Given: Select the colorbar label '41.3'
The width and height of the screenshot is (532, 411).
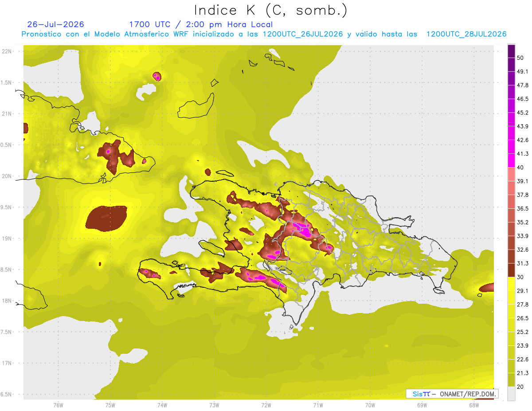Looking at the screenshot, I should 523,154.
